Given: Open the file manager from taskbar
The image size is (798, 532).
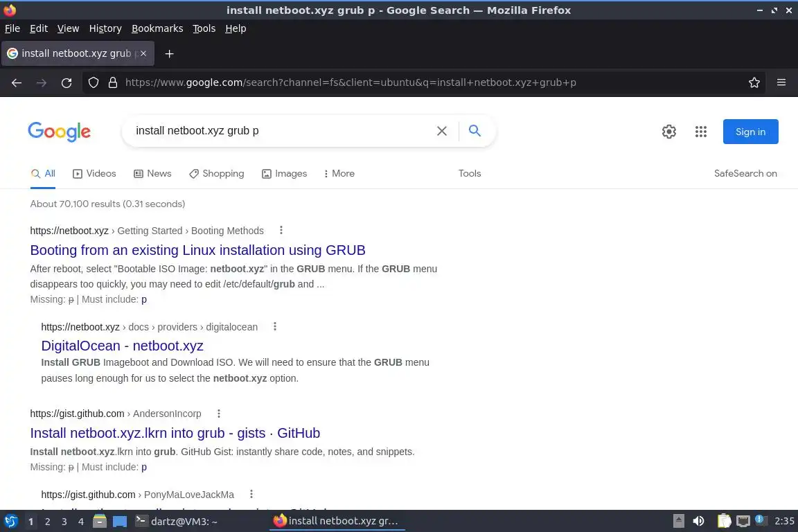Looking at the screenshot, I should [x=100, y=522].
